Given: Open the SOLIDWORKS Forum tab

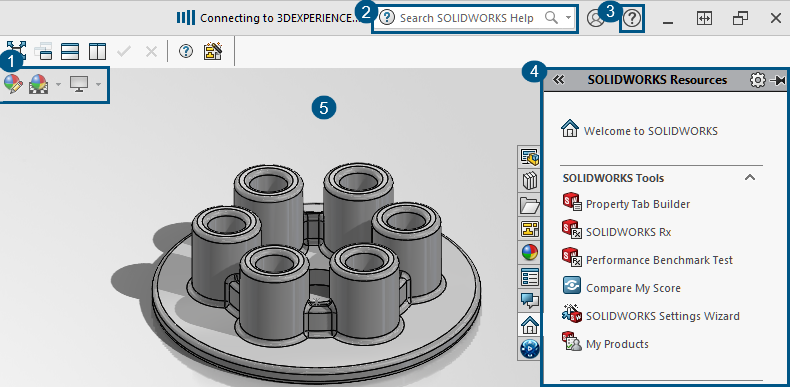Looking at the screenshot, I should (x=529, y=301).
